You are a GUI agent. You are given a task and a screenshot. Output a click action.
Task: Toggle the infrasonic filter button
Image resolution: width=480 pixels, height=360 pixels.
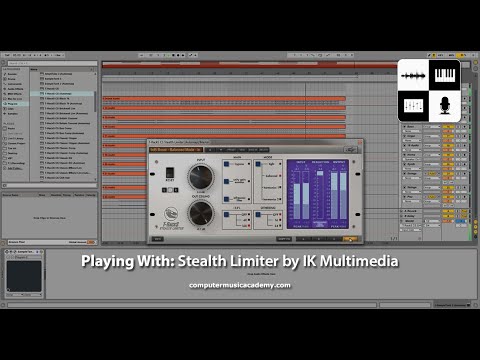pos(226,199)
